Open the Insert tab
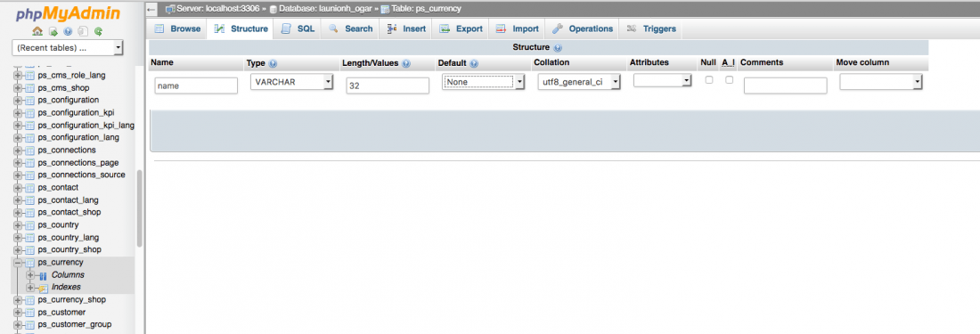980x334 pixels. 406,29
